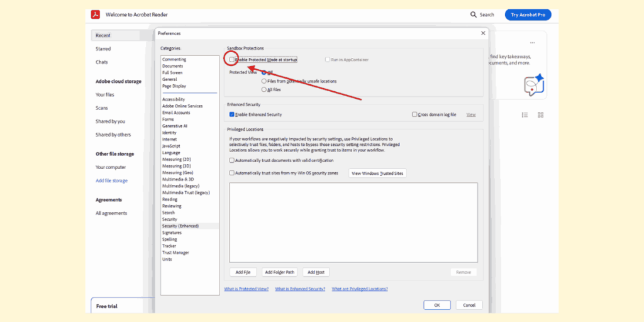Image resolution: width=644 pixels, height=322 pixels.
Task: Open Starred in Acrobat sidebar
Action: [x=103, y=49]
